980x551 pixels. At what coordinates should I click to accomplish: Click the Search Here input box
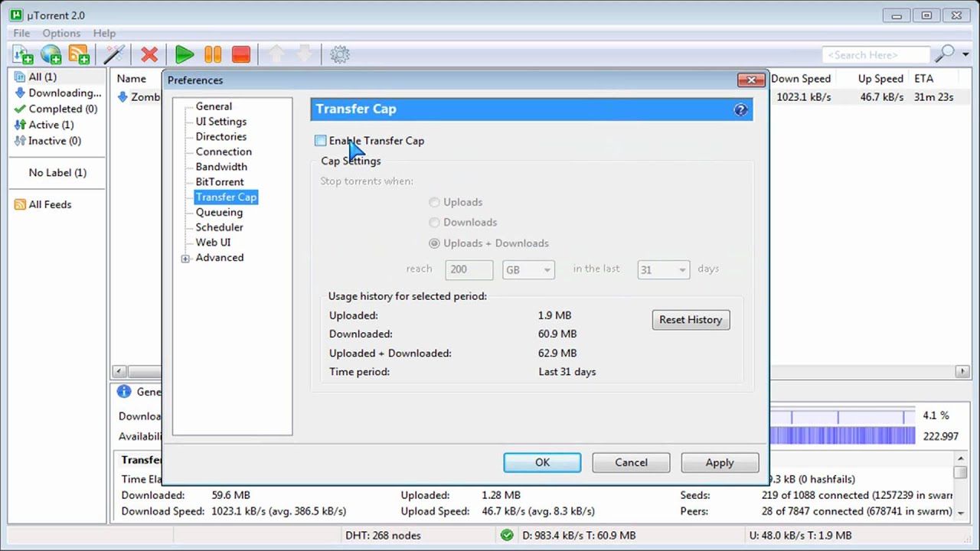click(876, 54)
